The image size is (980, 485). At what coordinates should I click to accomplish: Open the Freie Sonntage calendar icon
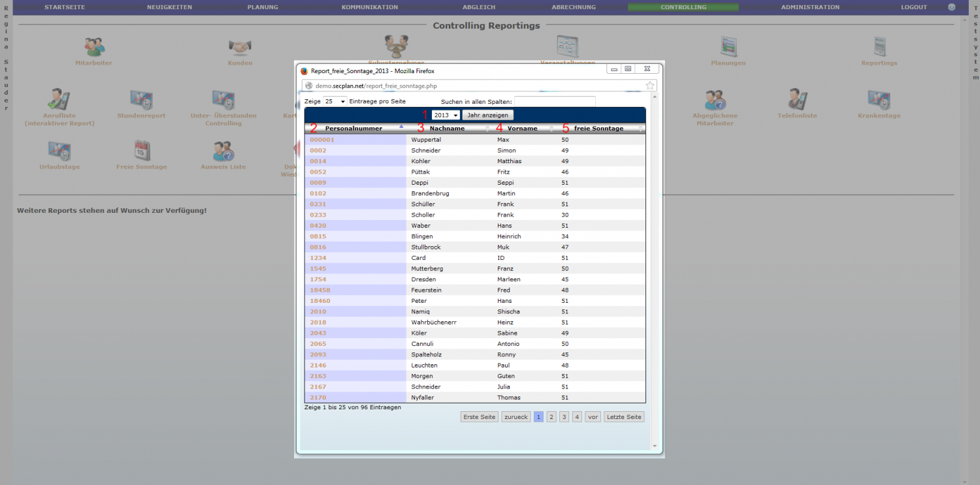(142, 151)
